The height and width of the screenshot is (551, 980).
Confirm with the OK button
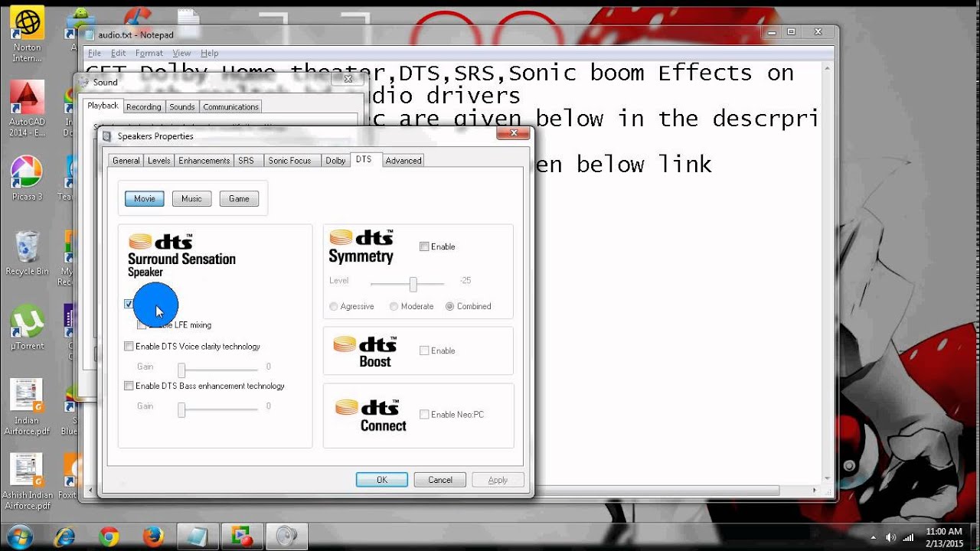tap(382, 480)
